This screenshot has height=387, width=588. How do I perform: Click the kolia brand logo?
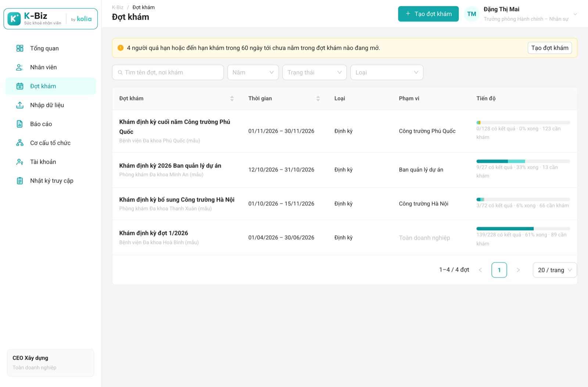coord(84,19)
